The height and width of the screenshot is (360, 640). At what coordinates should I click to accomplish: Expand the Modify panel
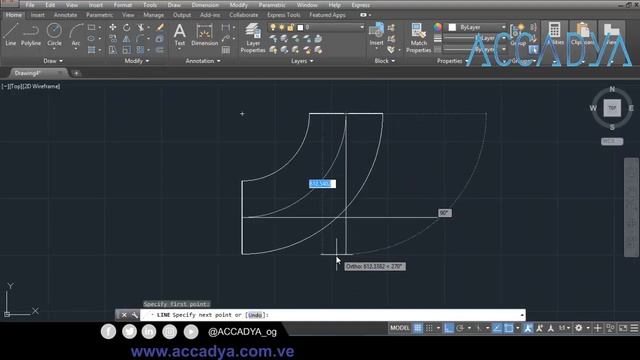137,61
